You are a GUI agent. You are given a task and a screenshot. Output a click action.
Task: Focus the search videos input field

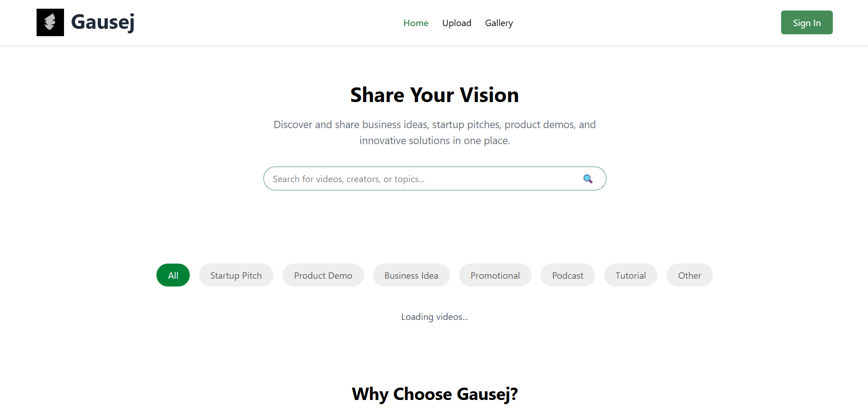coord(421,179)
